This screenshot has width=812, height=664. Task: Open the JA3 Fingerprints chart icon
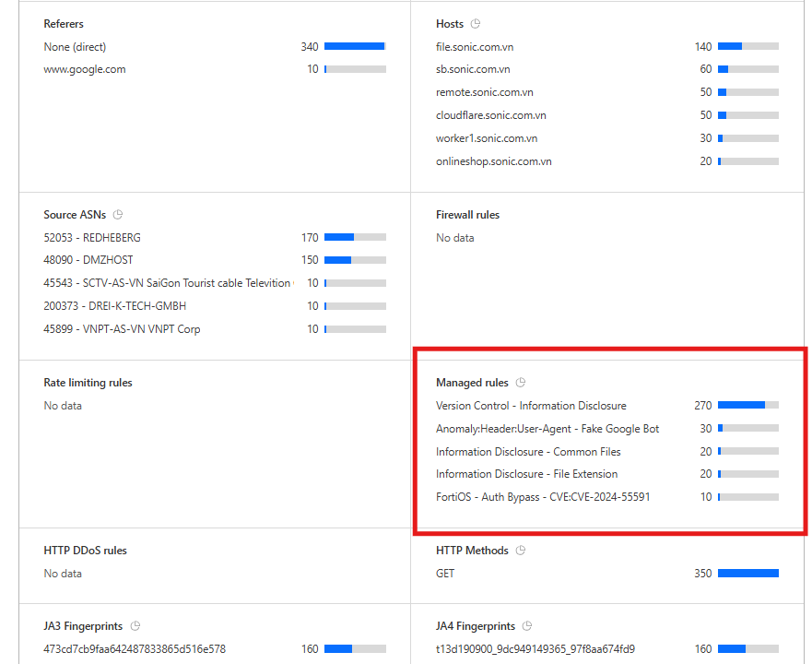[135, 626]
